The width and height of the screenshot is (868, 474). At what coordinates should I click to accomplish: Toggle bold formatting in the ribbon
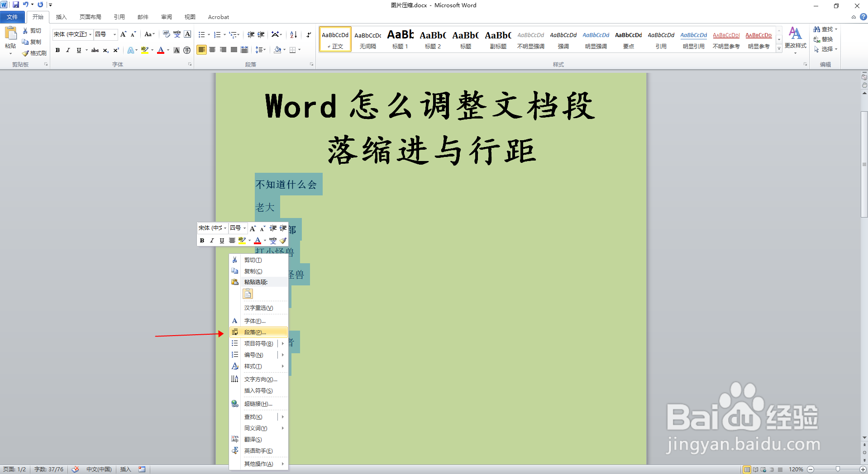tap(57, 50)
